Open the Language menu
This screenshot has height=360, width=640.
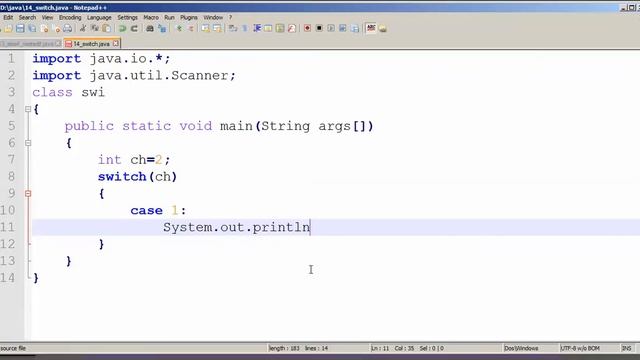click(99, 18)
